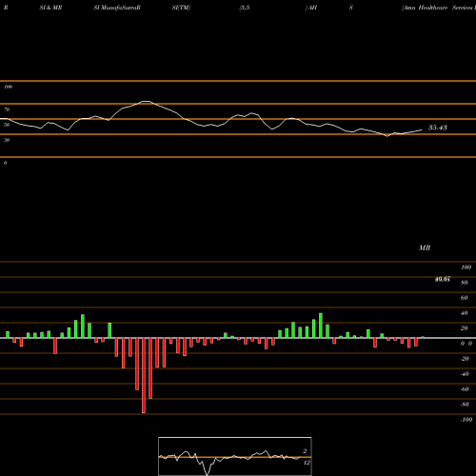Click the MR axis label 80
Screen dimensions: 476x476
point(465,283)
